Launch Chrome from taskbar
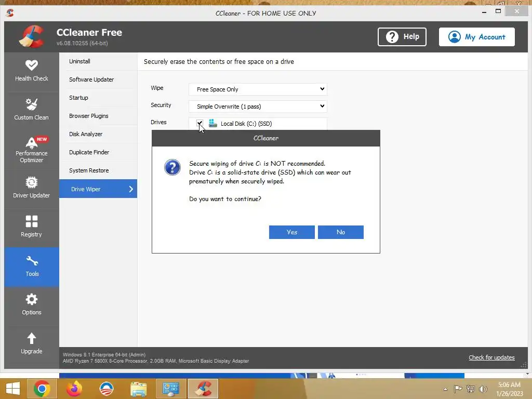The width and height of the screenshot is (532, 399). pos(42,389)
